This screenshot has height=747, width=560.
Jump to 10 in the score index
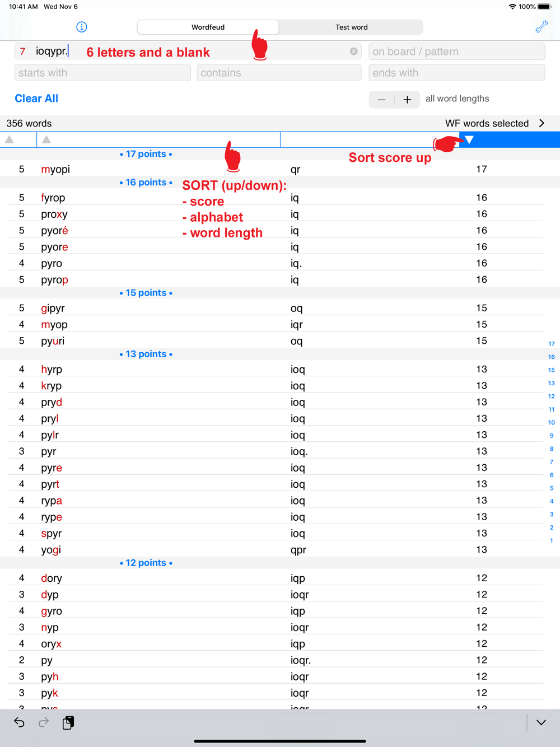552,423
